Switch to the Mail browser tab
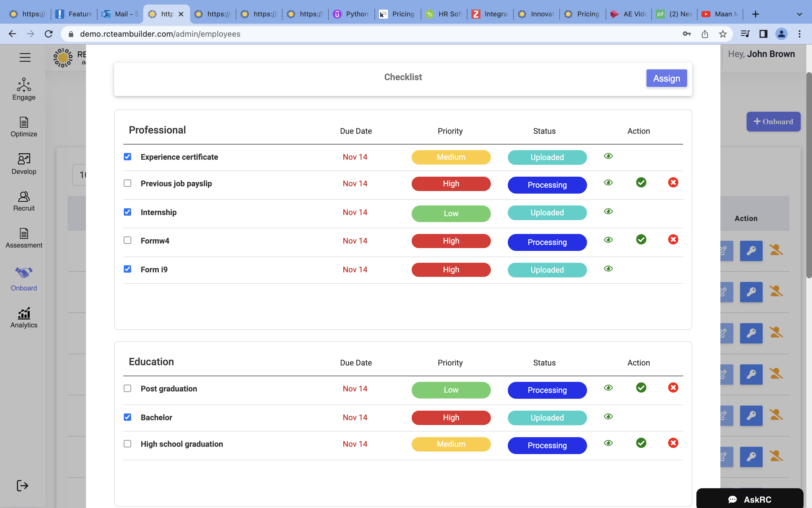 coord(120,14)
